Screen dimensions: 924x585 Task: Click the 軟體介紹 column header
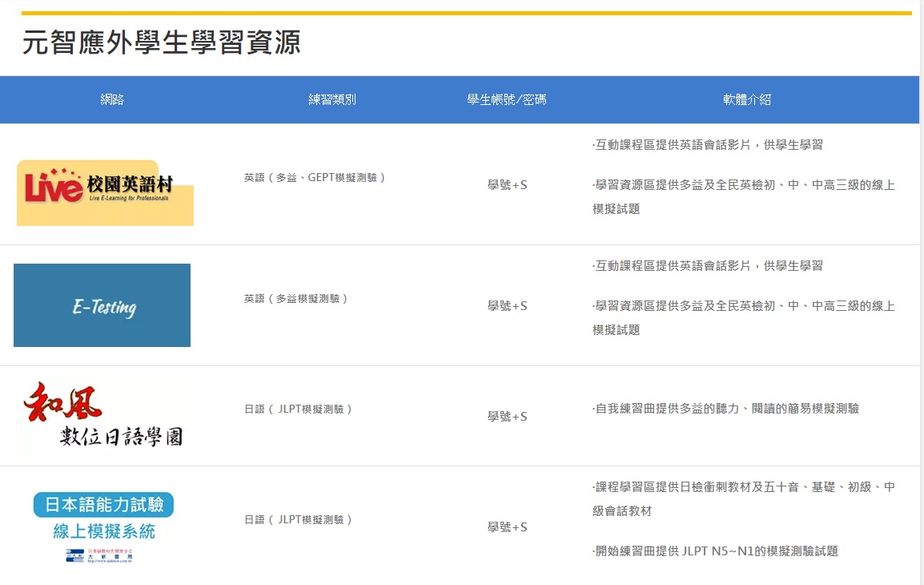coord(746,100)
